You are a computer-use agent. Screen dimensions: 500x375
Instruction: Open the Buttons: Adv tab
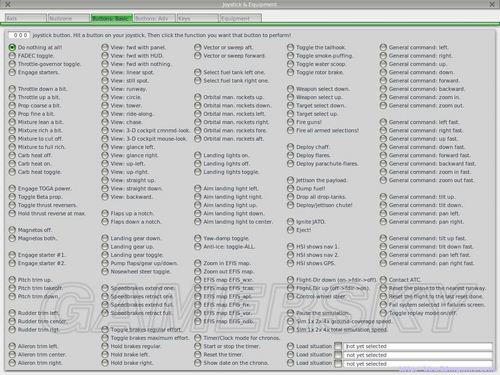pyautogui.click(x=155, y=18)
